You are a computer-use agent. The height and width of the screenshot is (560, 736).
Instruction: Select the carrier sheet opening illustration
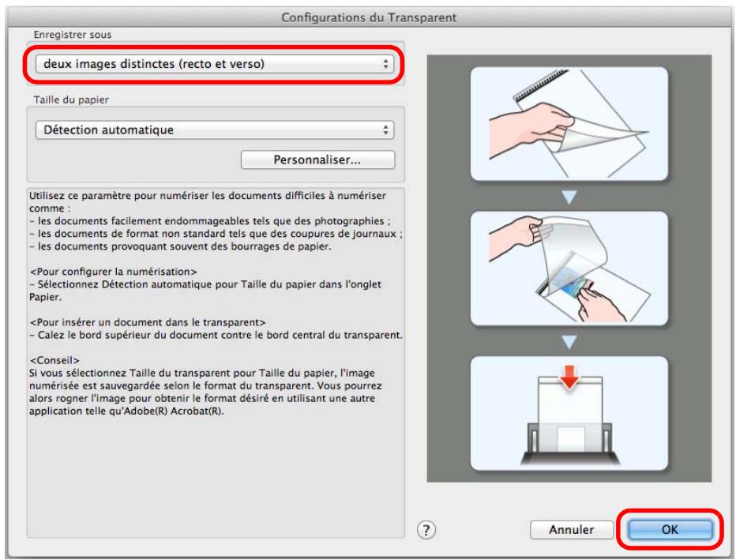tap(569, 123)
